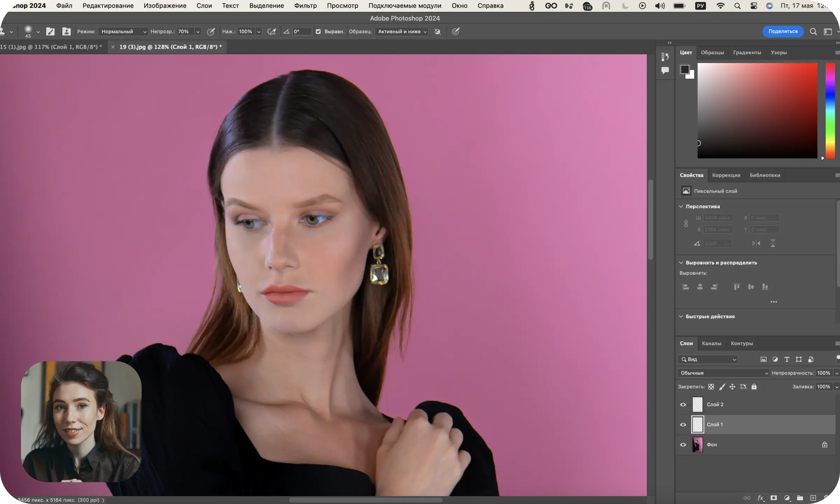
Task: Click lock transparent pixels checkerboard icon
Action: (711, 387)
